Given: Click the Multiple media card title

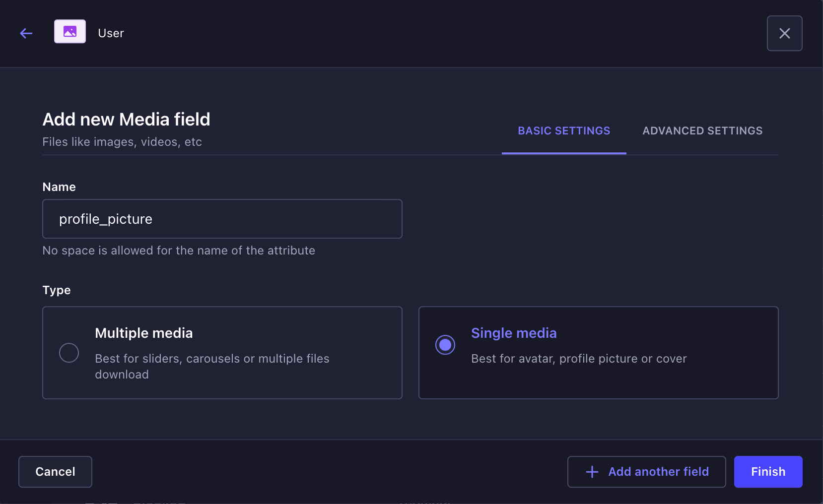Looking at the screenshot, I should [144, 333].
